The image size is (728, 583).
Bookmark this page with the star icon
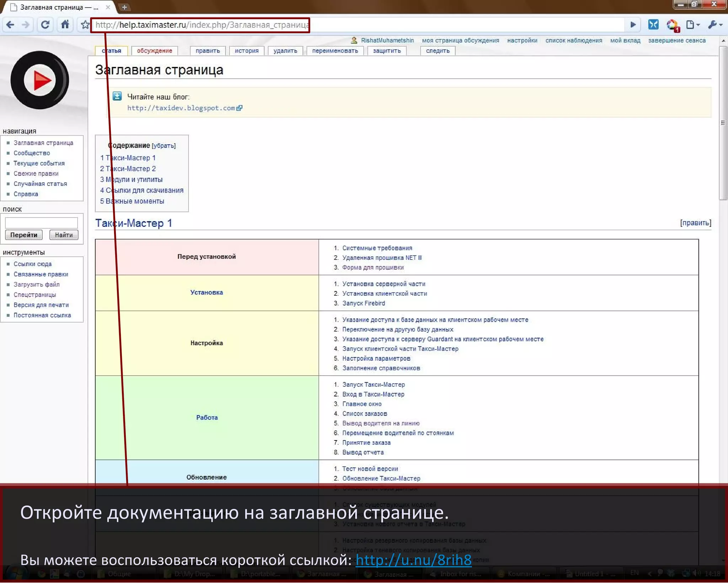coord(85,25)
